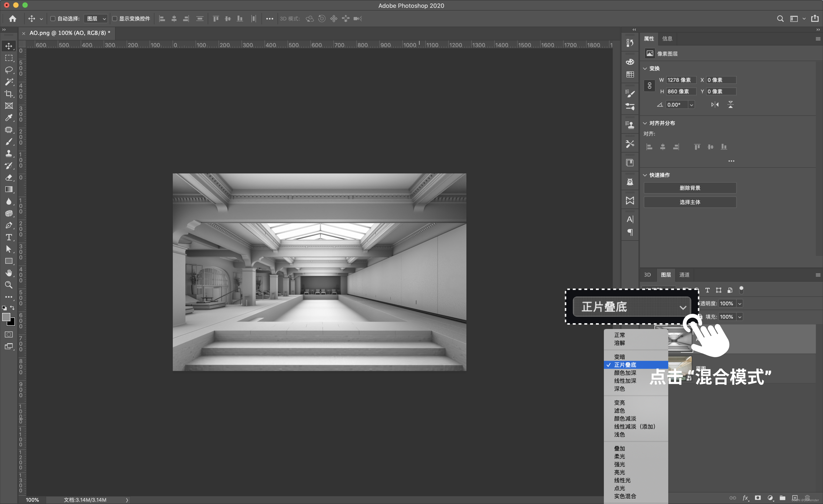
Task: Choose 颜色加深 from blend mode menu
Action: [625, 373]
